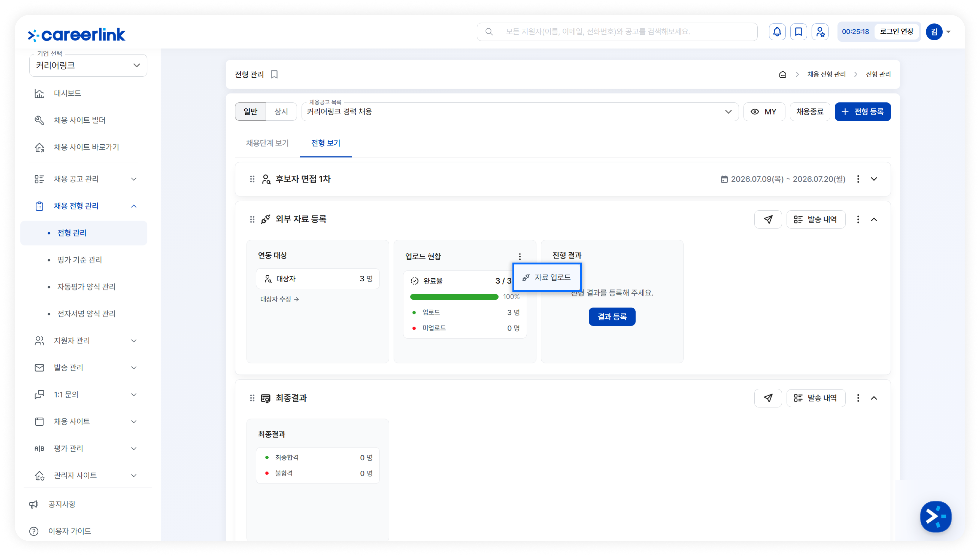
Task: Click the 김 profile avatar
Action: (x=934, y=32)
